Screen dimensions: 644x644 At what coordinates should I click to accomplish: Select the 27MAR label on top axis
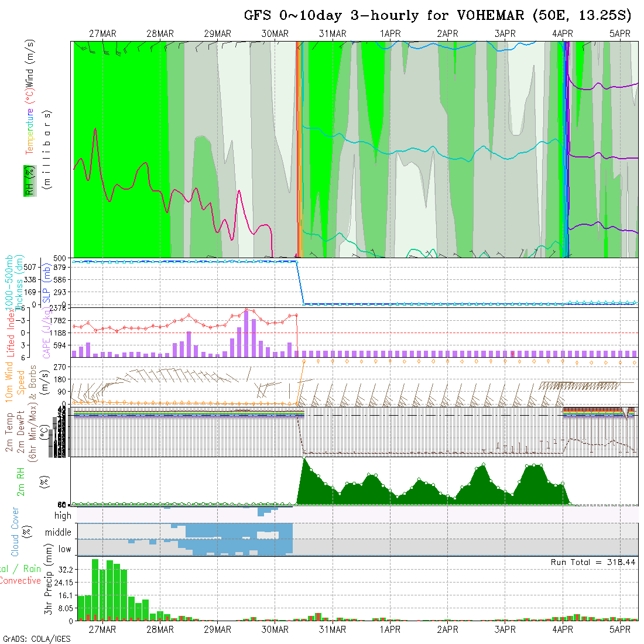pyautogui.click(x=102, y=34)
